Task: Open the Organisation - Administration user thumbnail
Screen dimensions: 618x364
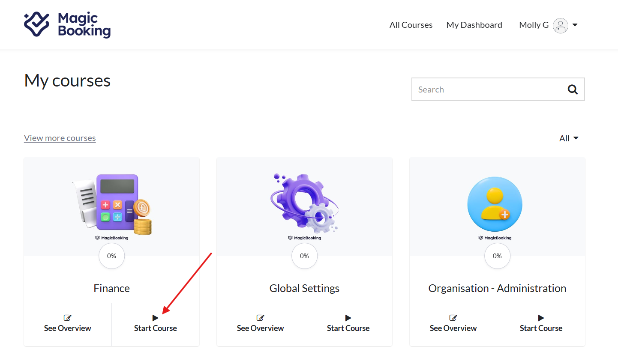Action: tap(497, 207)
